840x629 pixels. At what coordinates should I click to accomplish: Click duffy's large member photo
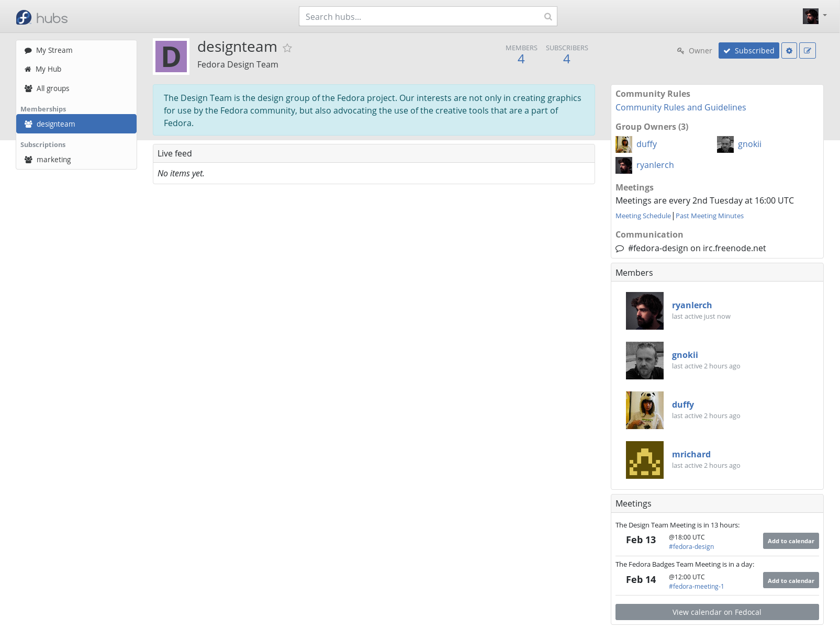(645, 410)
